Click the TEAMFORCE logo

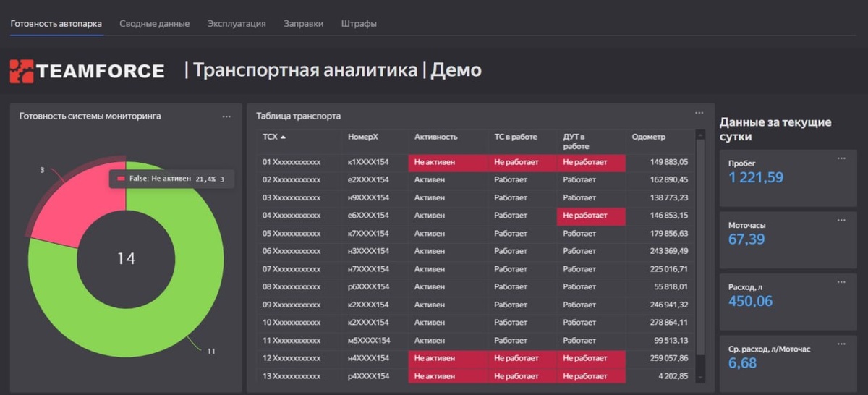[x=87, y=71]
